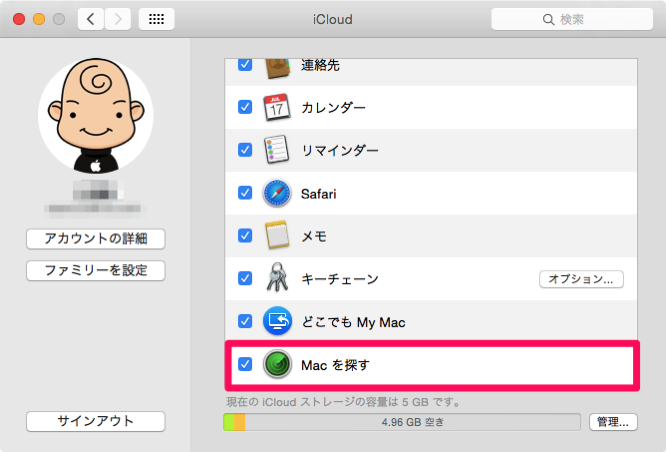Open アカウントの詳細 (Account Details)
This screenshot has width=666, height=452.
96,239
